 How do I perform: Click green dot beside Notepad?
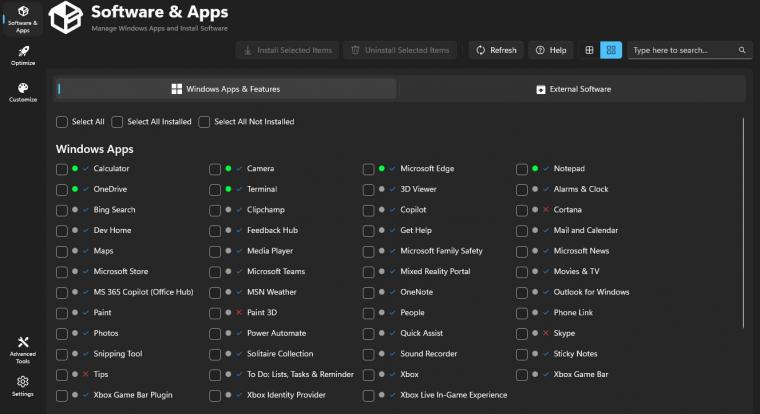point(535,168)
